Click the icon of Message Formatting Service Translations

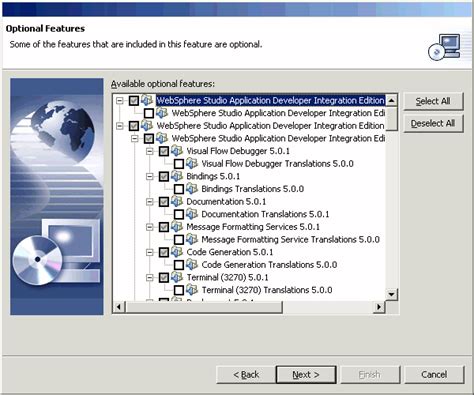pyautogui.click(x=192, y=239)
